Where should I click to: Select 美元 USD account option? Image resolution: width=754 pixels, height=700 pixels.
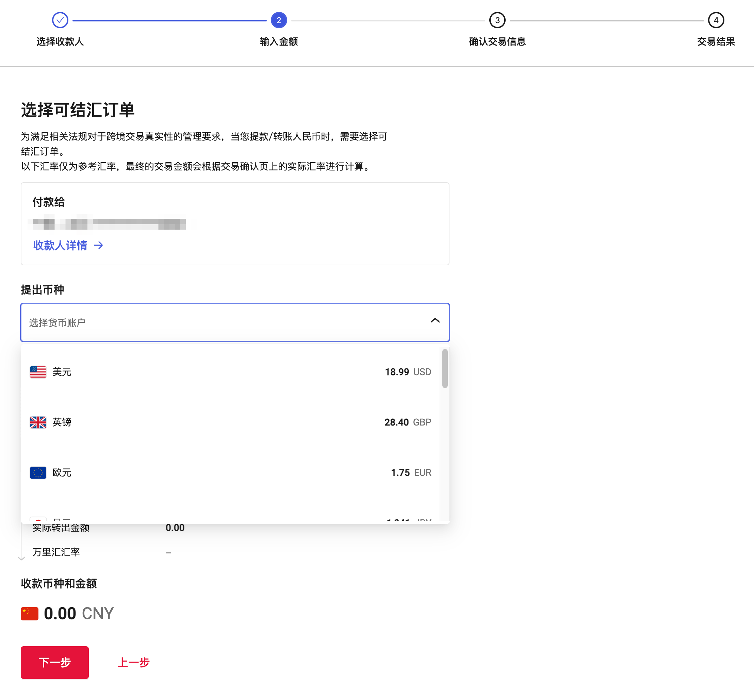click(230, 372)
